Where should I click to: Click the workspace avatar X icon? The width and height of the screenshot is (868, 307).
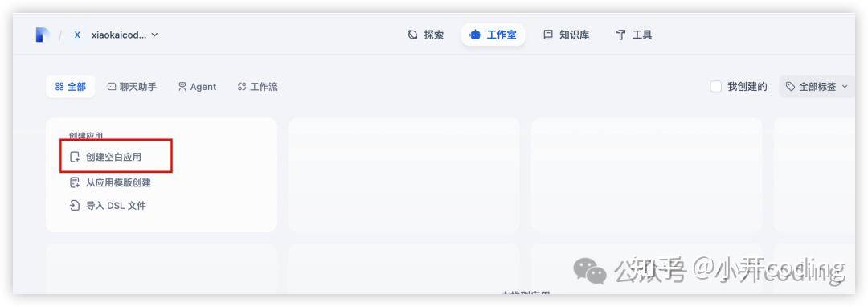coord(77,35)
